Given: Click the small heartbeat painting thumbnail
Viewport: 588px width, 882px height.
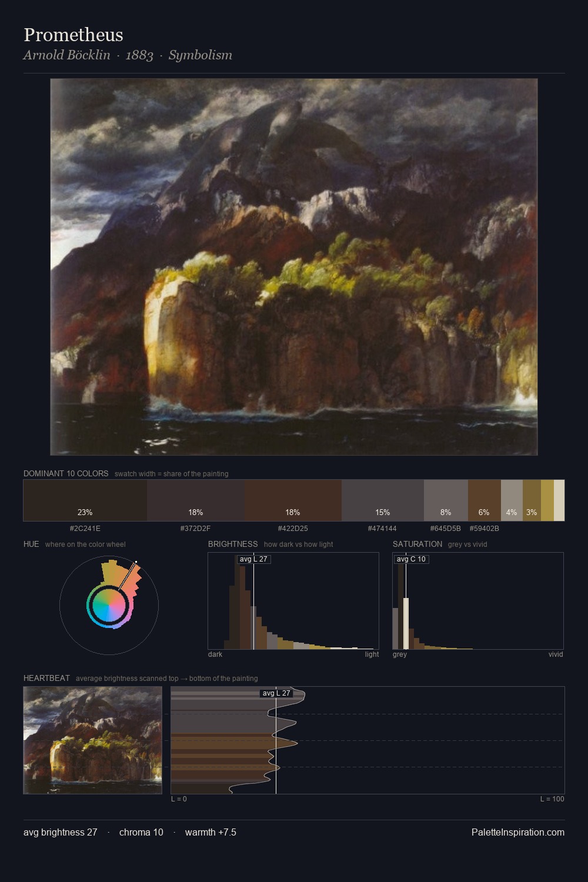Looking at the screenshot, I should [92, 740].
